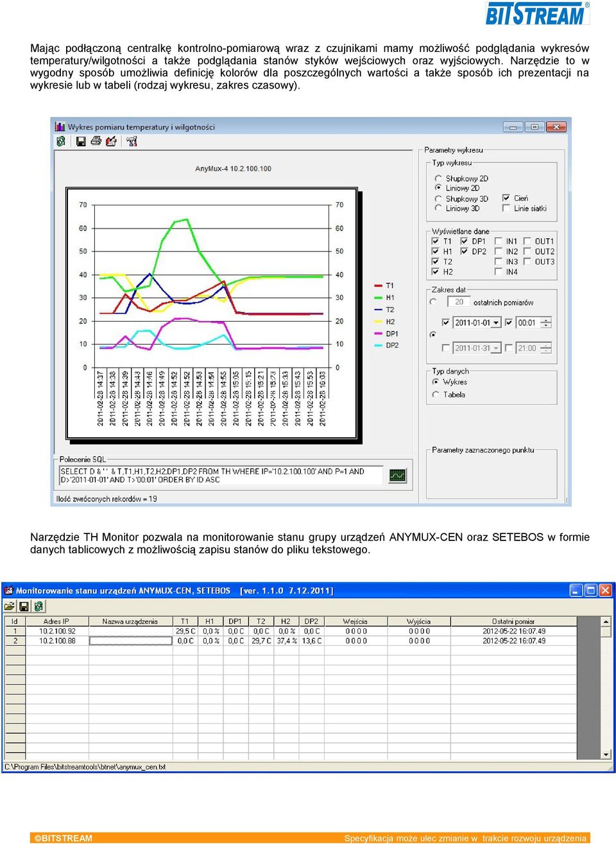Enable the Linie siatki checkbox
The image size is (616, 844).
click(x=506, y=208)
